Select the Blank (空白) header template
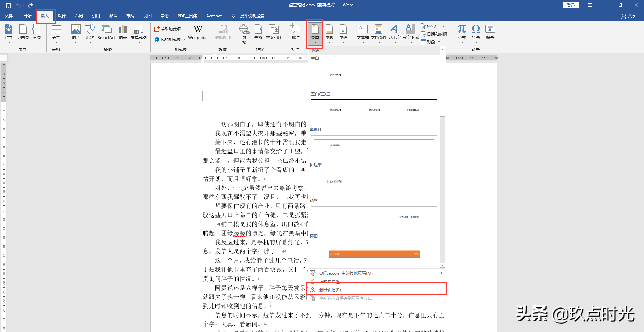 click(x=374, y=76)
